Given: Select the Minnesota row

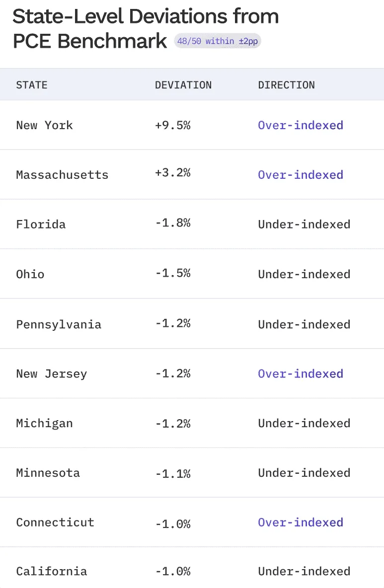Looking at the screenshot, I should point(192,472).
